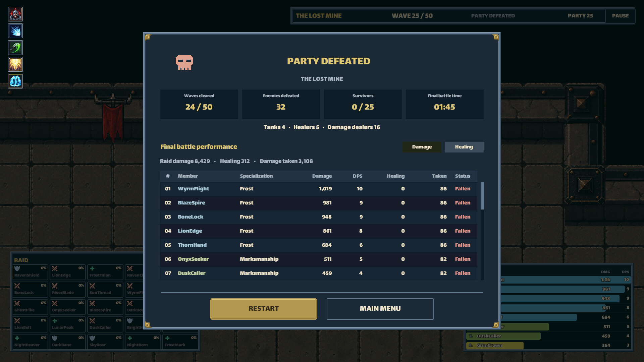The height and width of the screenshot is (362, 644).
Task: Click RavenShield shield icon in raid panel
Action: tap(17, 268)
